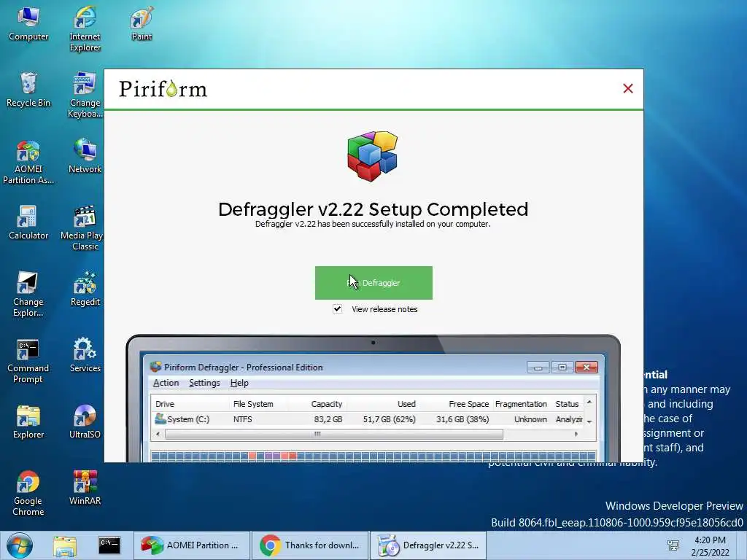Viewport: 747px width, 560px height.
Task: Click the 'successfully installed on your computer' message
Action: pos(373,224)
